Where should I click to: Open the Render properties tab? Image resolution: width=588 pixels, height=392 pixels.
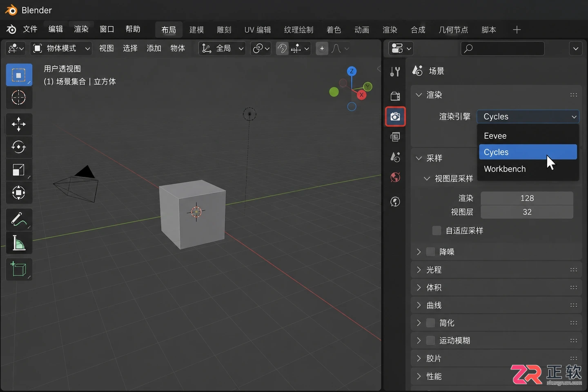pyautogui.click(x=395, y=117)
